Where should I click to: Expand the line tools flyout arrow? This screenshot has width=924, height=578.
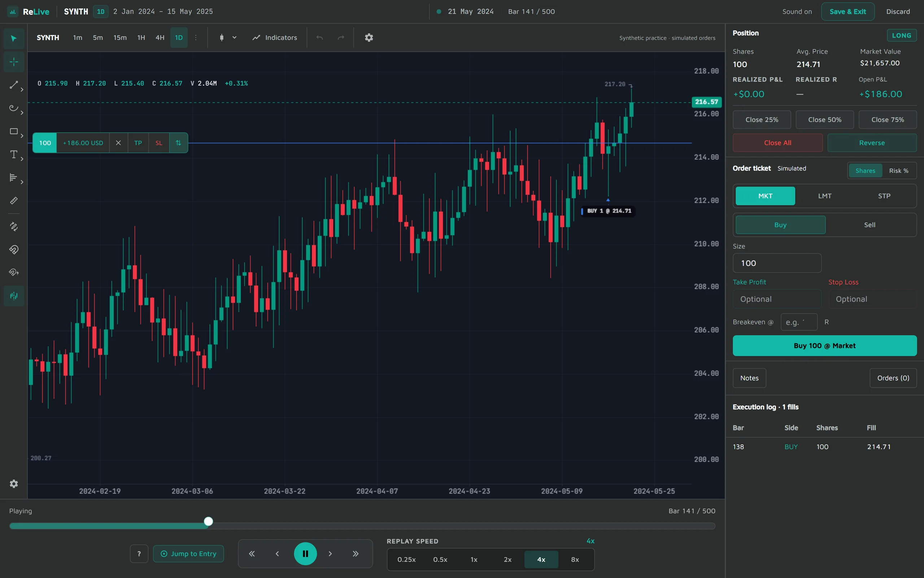pyautogui.click(x=22, y=90)
